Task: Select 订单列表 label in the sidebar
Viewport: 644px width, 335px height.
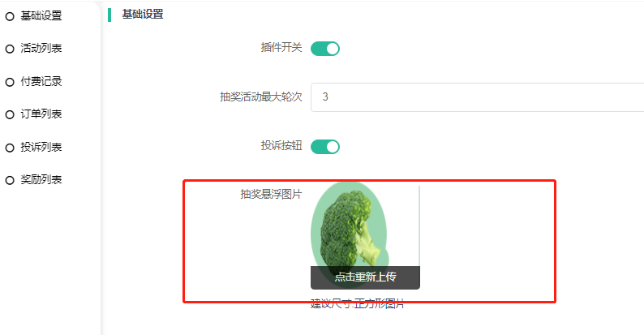Action: (41, 114)
